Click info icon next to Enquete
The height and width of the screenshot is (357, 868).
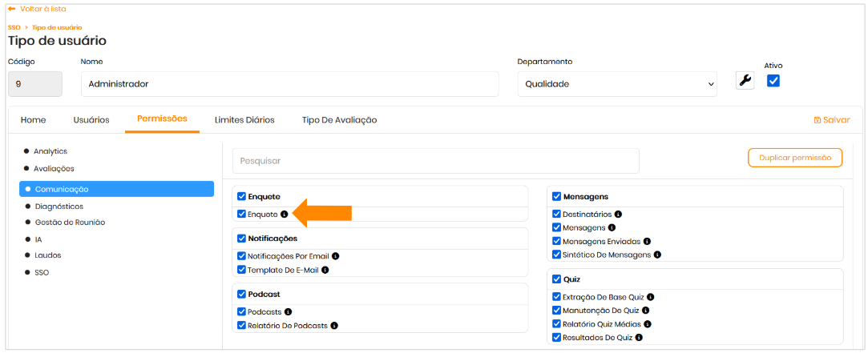click(x=285, y=214)
